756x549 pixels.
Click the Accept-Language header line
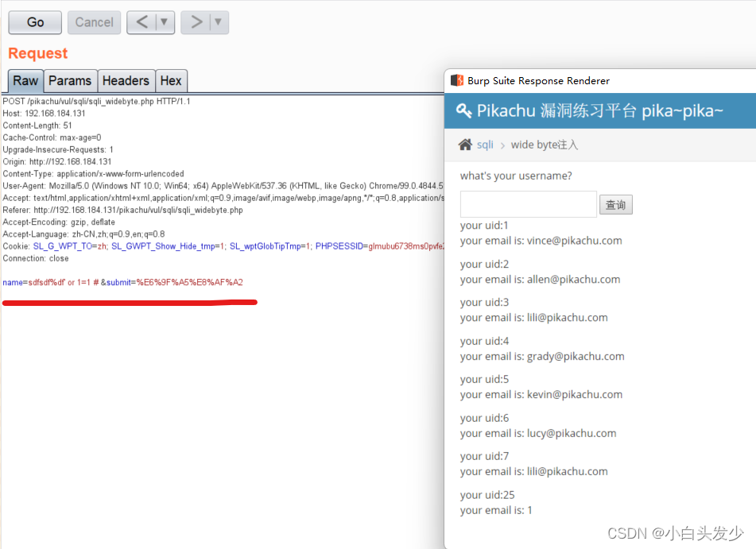(84, 234)
